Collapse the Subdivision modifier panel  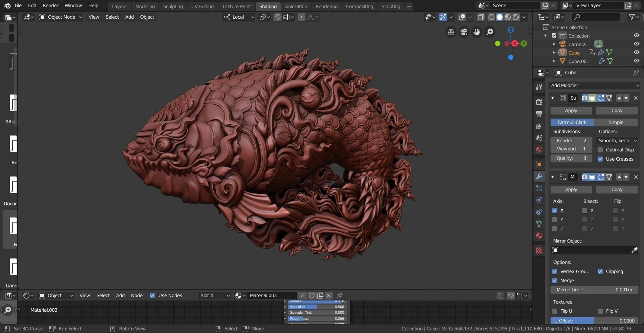coord(553,98)
